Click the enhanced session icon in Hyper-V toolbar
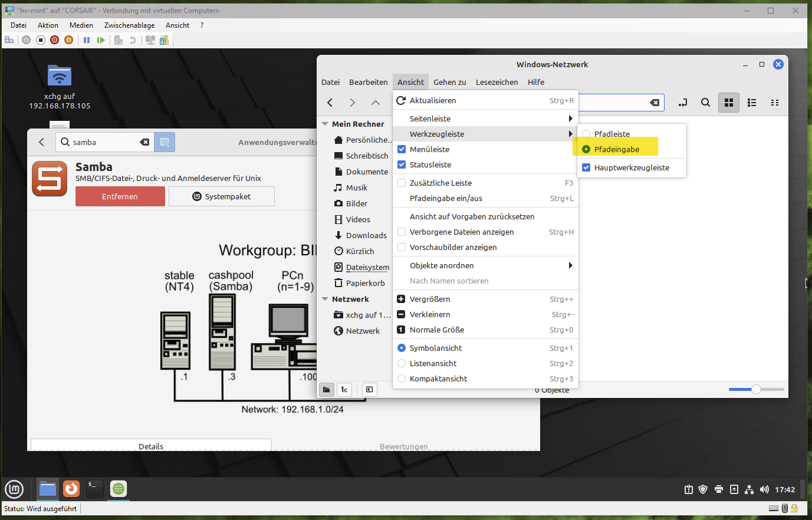This screenshot has height=520, width=812. pyautogui.click(x=164, y=40)
